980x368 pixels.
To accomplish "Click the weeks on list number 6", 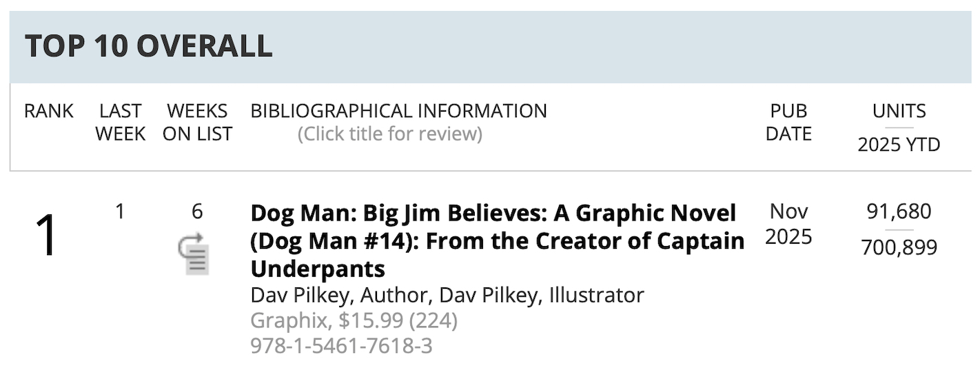I will 197,212.
